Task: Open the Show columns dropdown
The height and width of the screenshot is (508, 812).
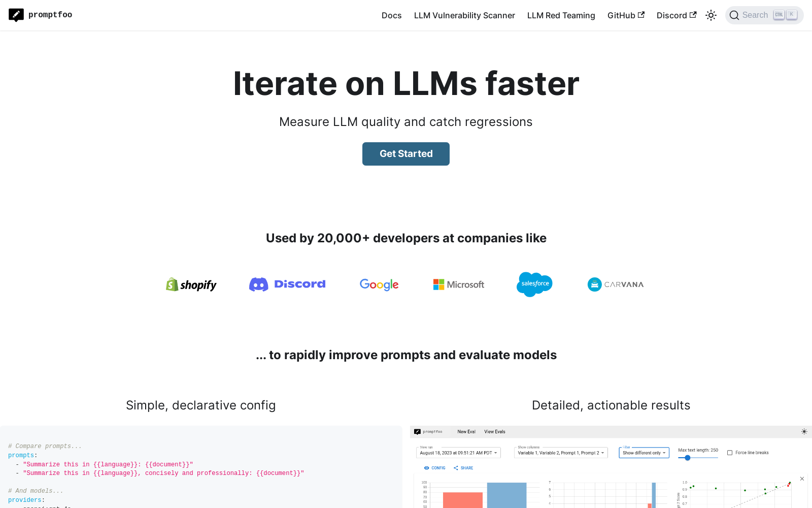Action: tap(561, 453)
